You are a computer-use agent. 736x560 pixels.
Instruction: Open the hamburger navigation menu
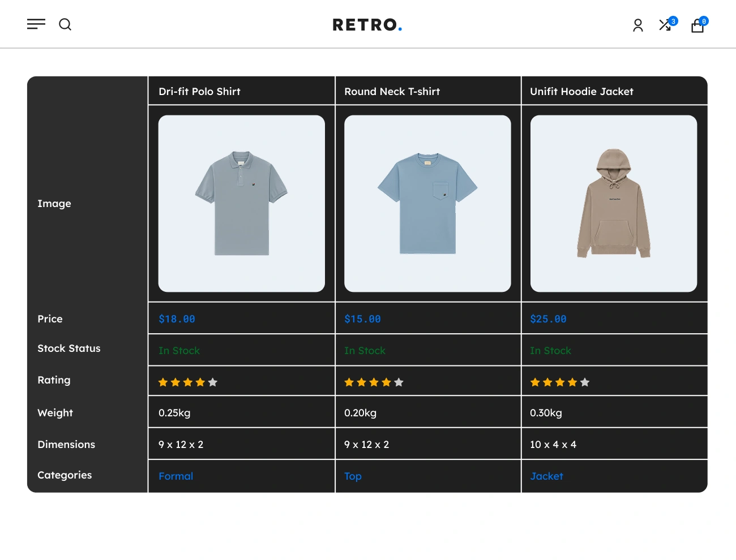pyautogui.click(x=36, y=24)
